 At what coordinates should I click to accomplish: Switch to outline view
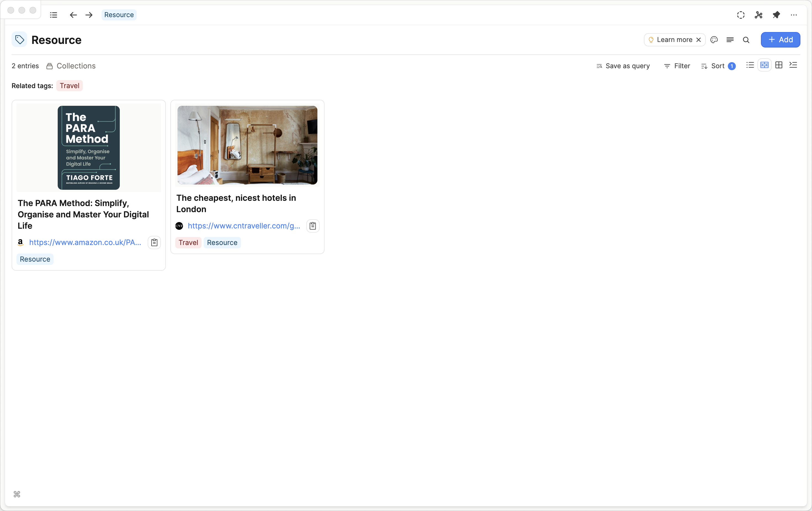(793, 65)
